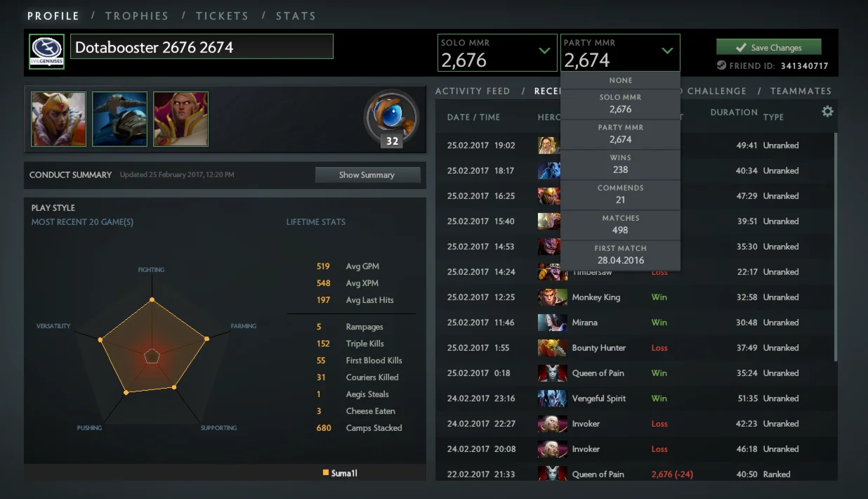The image size is (868, 499).
Task: Click the Bounty Hunter hero icon
Action: coord(552,348)
